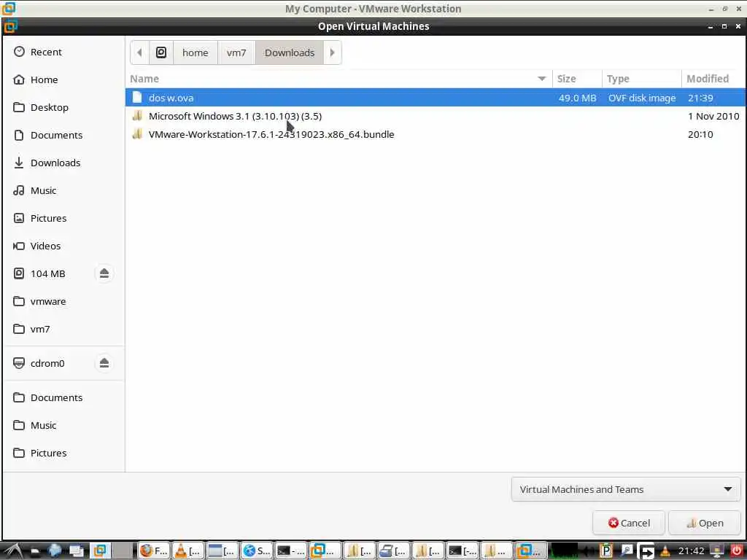Click Downloads path bar segment
The image size is (747, 560).
tap(290, 52)
